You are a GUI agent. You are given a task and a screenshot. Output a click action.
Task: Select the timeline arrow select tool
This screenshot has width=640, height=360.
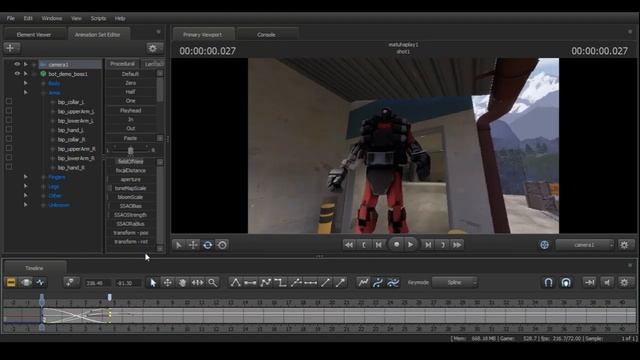(153, 282)
